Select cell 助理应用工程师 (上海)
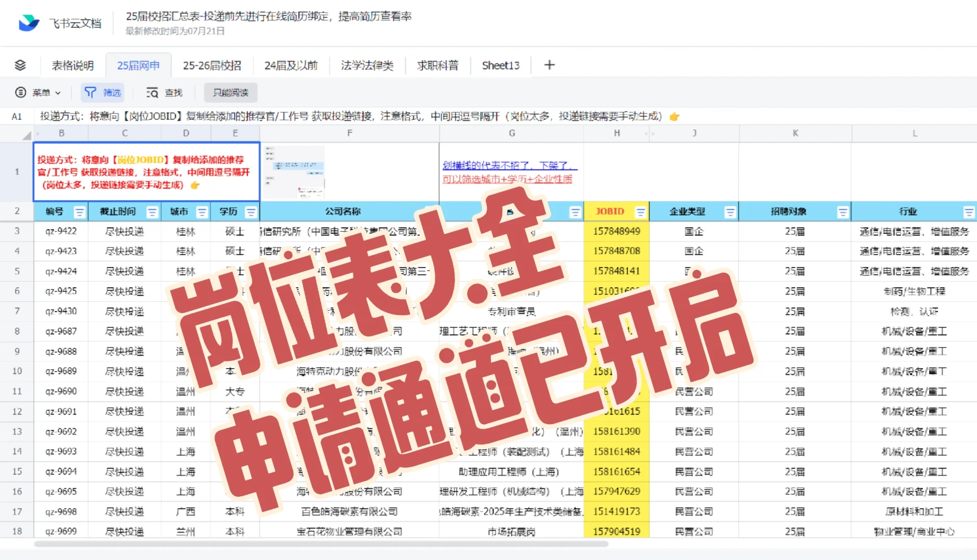The width and height of the screenshot is (977, 560). [x=511, y=472]
